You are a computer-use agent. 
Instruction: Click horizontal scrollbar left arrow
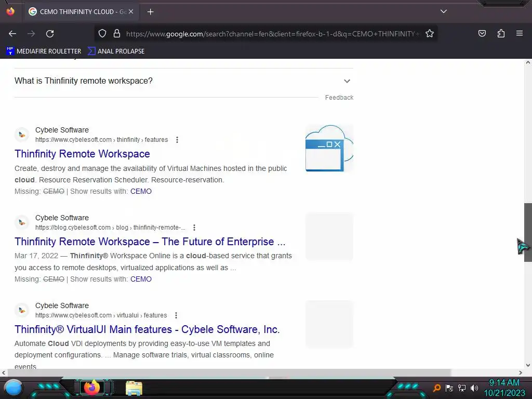click(x=4, y=373)
